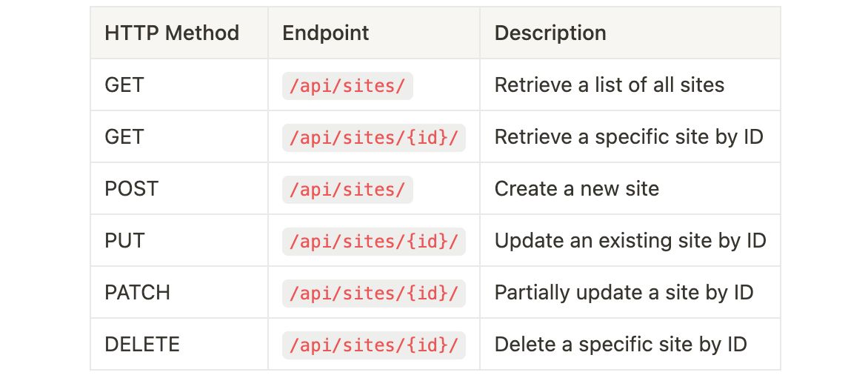This screenshot has width=868, height=378.
Task: Click 'Create a new site' description
Action: (x=577, y=189)
